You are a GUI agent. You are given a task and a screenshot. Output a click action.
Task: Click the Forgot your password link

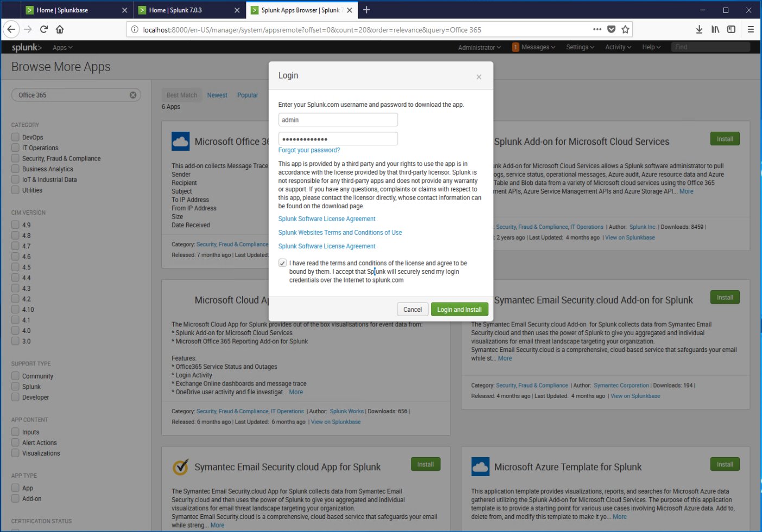309,150
